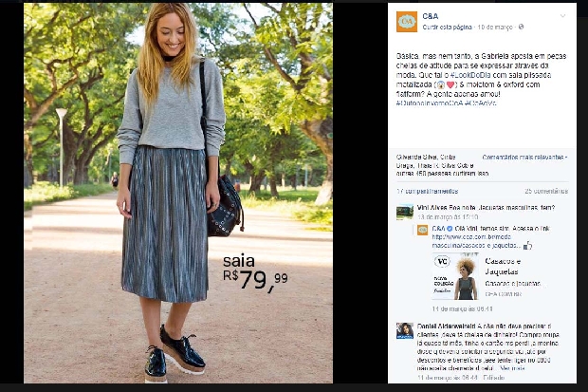This screenshot has height=392, width=588.
Task: Click Daniel's commenter profile picture
Action: (x=405, y=331)
